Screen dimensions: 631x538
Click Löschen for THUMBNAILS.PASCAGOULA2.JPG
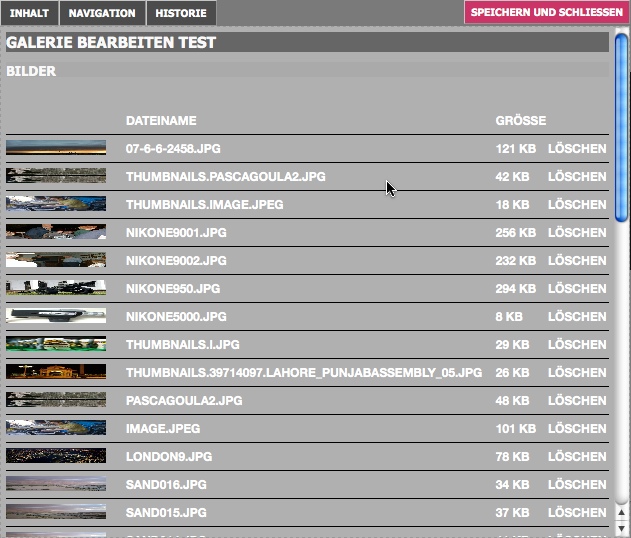(x=577, y=177)
